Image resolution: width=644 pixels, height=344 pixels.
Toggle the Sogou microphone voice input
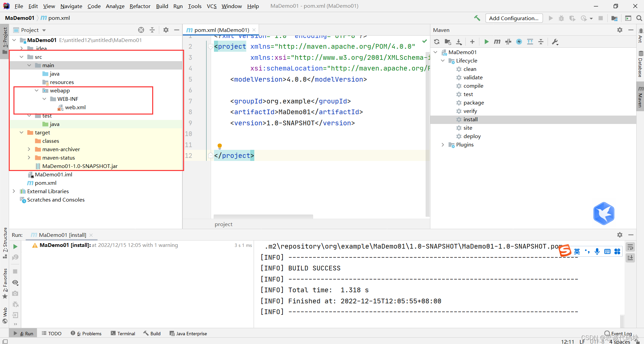click(597, 251)
